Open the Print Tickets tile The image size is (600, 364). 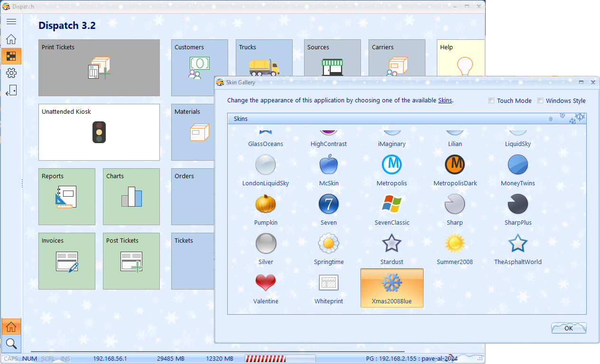click(99, 68)
